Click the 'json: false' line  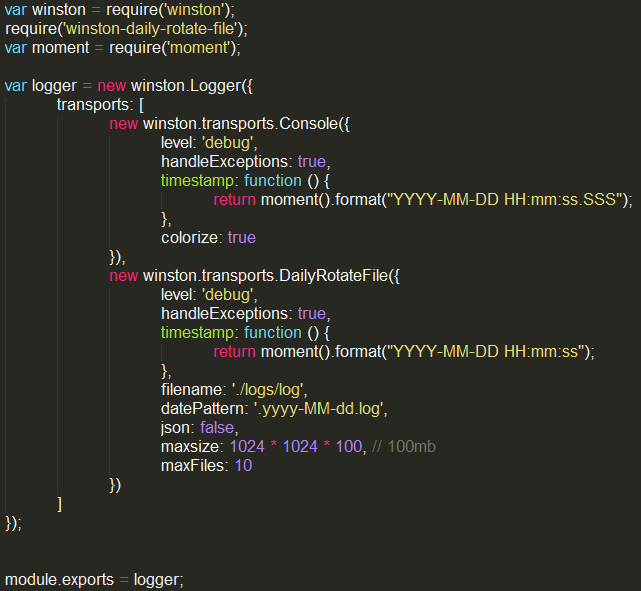tap(199, 428)
